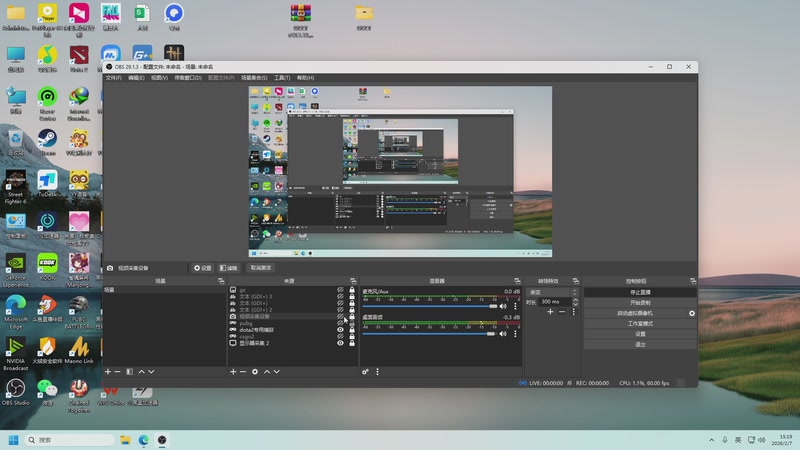Remove selected source with the minus icon

243,371
